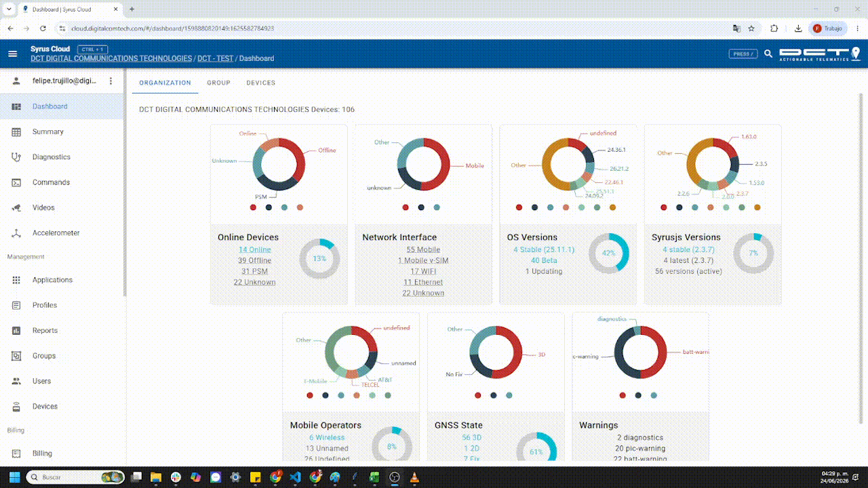Click the 40 Beta link
Image resolution: width=868 pixels, height=488 pixels.
(544, 260)
